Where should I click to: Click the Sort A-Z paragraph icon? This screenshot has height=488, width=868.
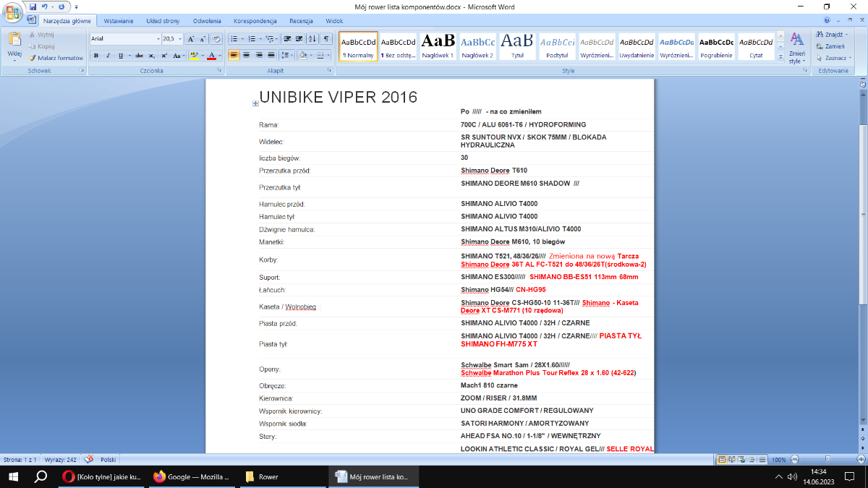[x=312, y=39]
